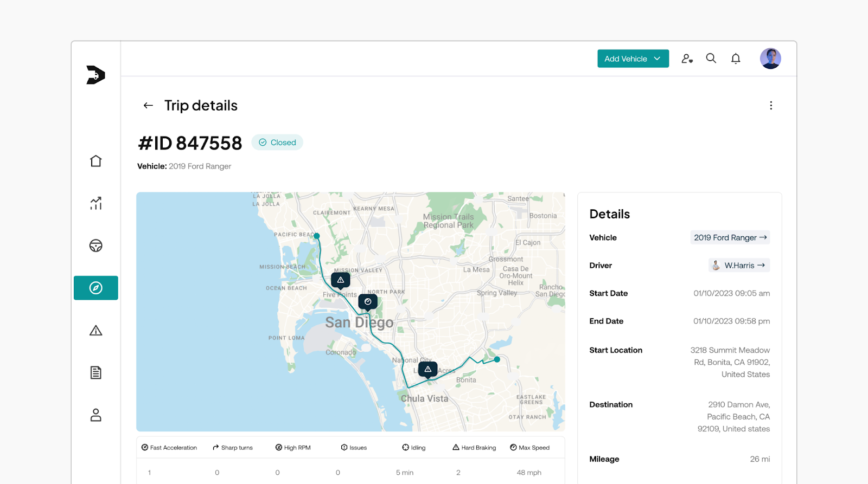Click the warning marker near National City
The height and width of the screenshot is (484, 868).
(x=428, y=370)
